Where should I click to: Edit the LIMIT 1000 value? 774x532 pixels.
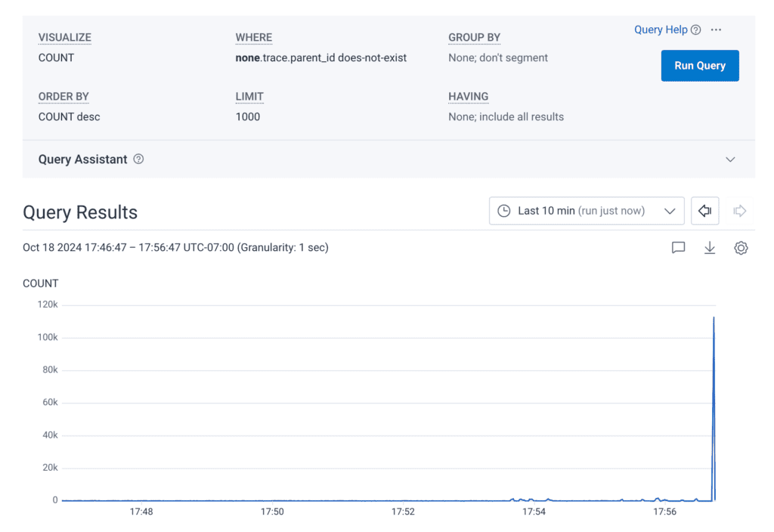[248, 116]
